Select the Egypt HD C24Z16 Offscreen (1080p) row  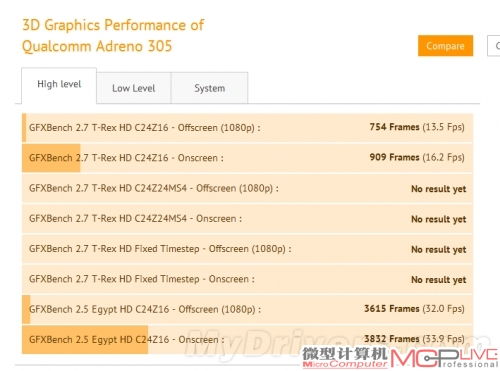tap(247, 309)
